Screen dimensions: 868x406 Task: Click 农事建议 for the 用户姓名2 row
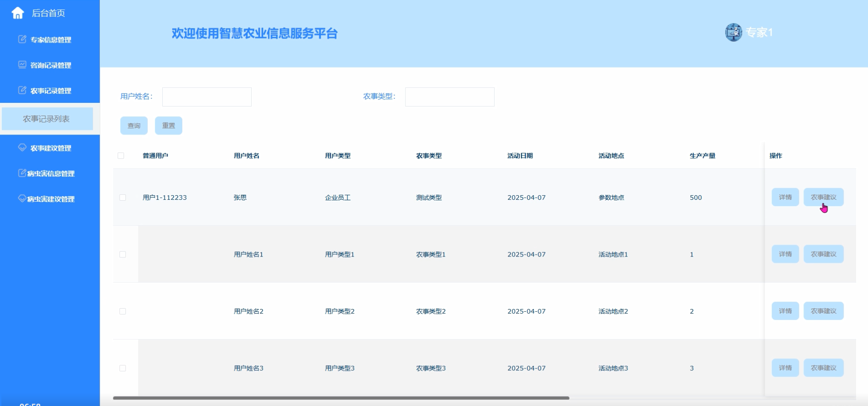(x=824, y=311)
